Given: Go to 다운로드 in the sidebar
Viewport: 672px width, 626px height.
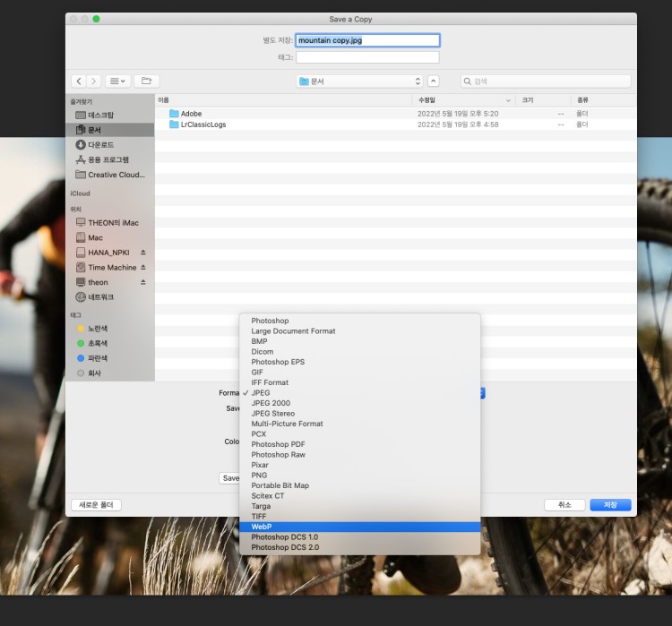Looking at the screenshot, I should tap(100, 145).
